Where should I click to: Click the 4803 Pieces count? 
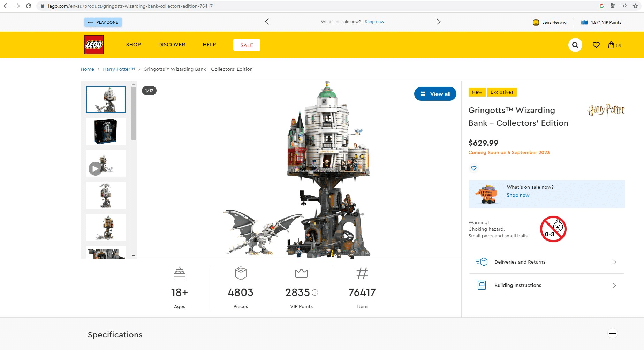click(241, 292)
